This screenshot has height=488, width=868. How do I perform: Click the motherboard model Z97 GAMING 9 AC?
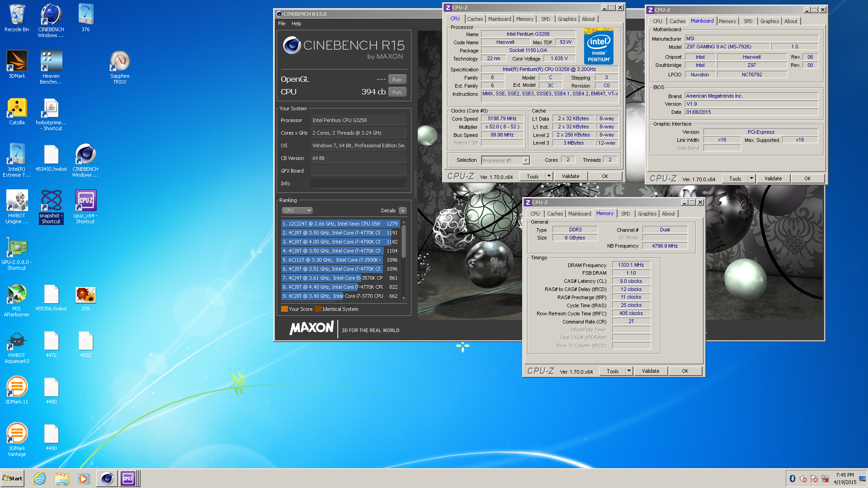(727, 47)
